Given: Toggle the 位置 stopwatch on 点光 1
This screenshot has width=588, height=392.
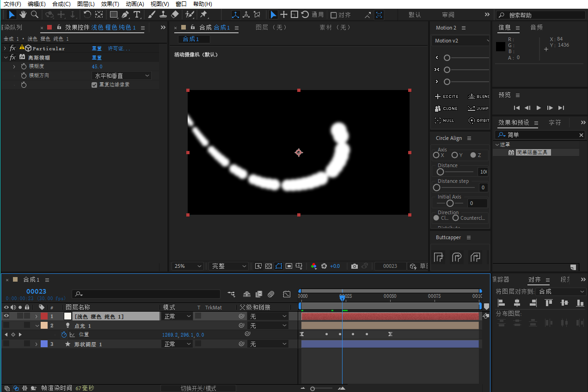Looking at the screenshot, I should [64, 335].
